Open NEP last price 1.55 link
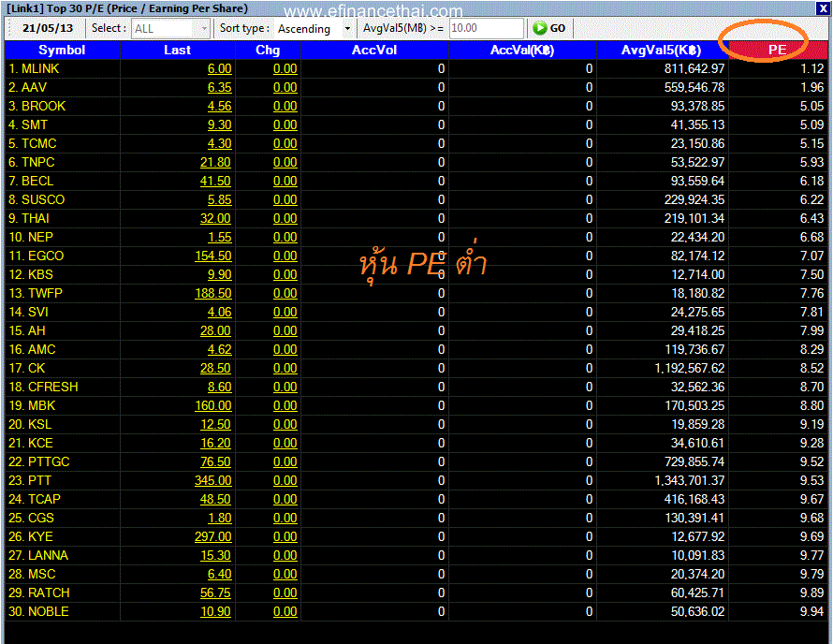 point(219,237)
